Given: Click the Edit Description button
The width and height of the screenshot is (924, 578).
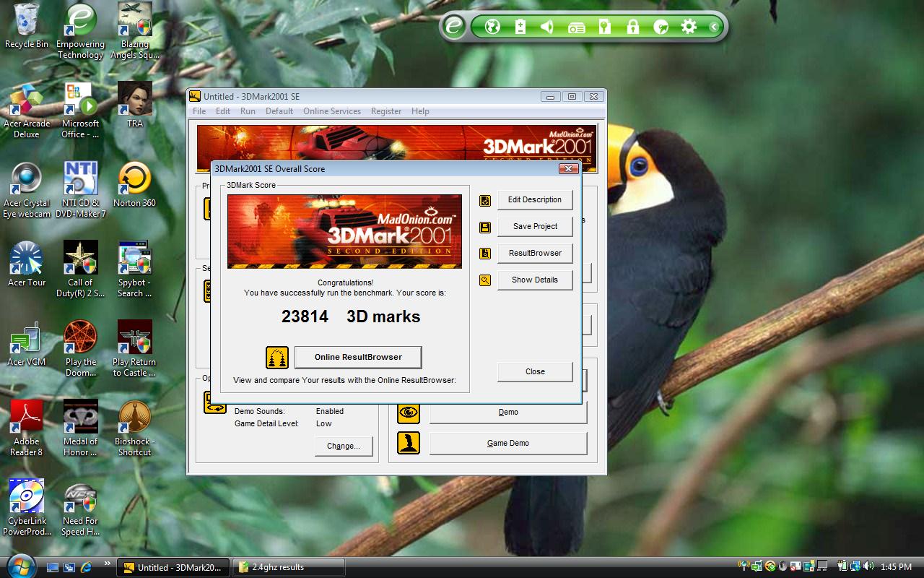Looking at the screenshot, I should click(x=535, y=200).
